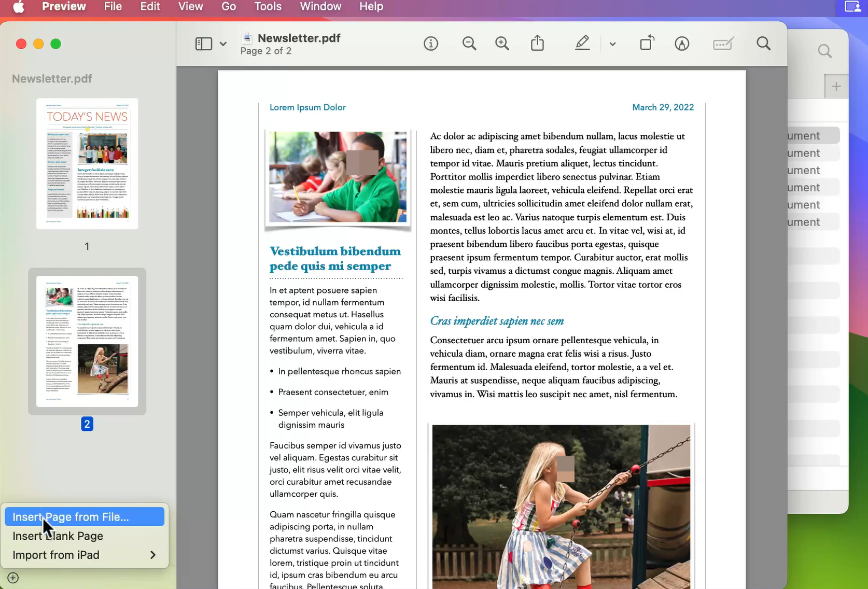
Task: Toggle the sidebar view button
Action: tap(204, 44)
